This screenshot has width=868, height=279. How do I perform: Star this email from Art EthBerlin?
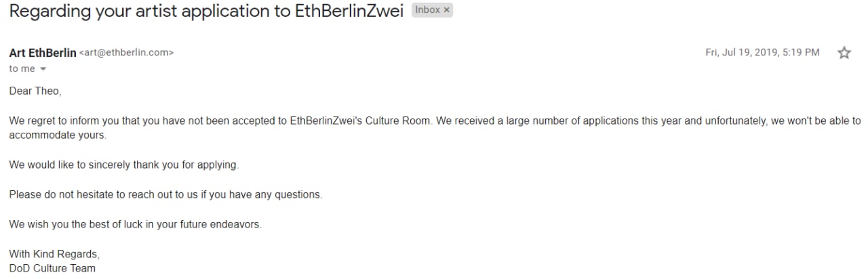click(844, 53)
